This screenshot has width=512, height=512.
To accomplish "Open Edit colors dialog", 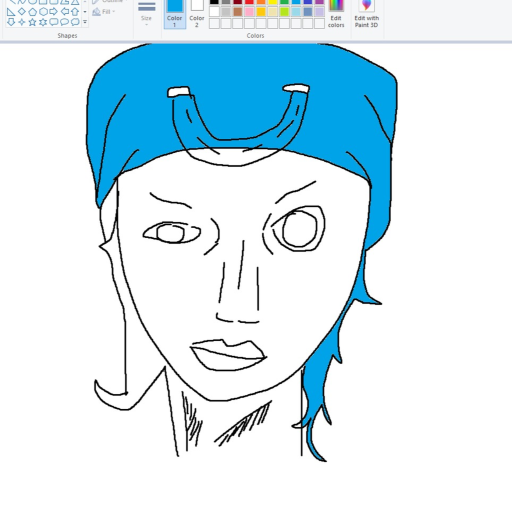I will (x=336, y=14).
